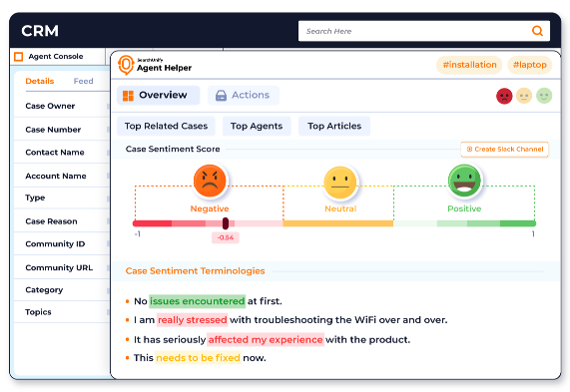Switch to the Feed tab
Image resolution: width=570 pixels, height=392 pixels.
[83, 81]
